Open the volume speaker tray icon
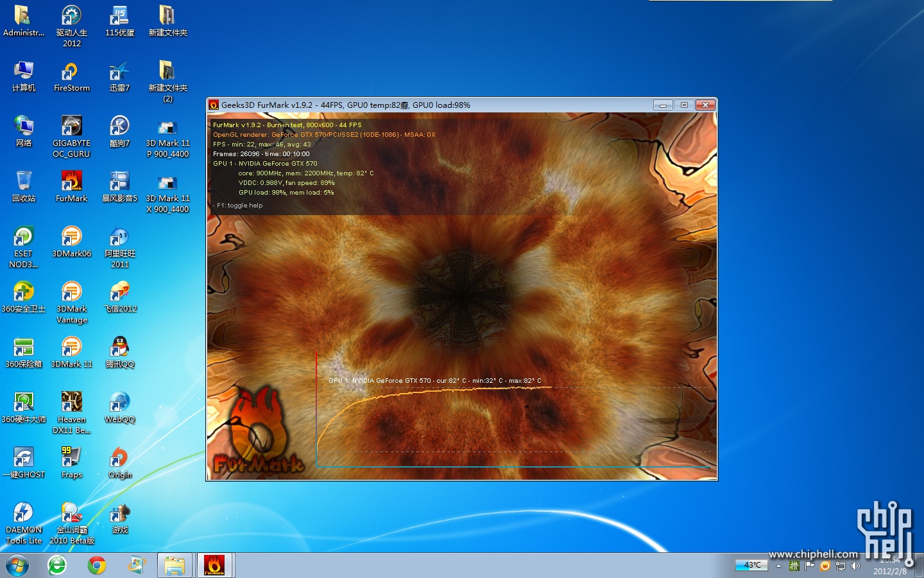 [x=855, y=566]
